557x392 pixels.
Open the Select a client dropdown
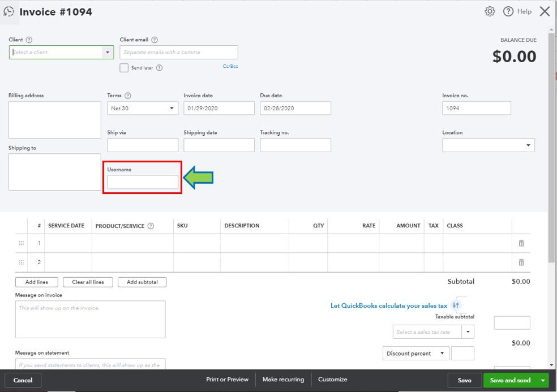pyautogui.click(x=108, y=52)
